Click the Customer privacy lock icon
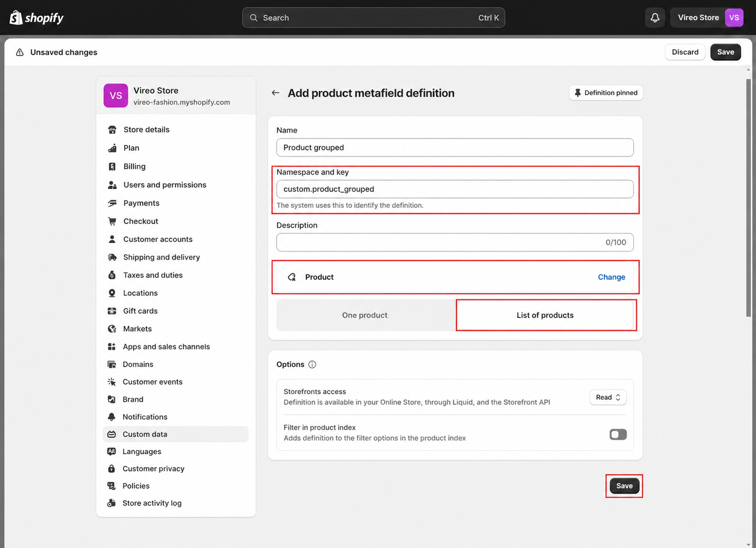Screen dimensions: 756x548 click(111, 468)
